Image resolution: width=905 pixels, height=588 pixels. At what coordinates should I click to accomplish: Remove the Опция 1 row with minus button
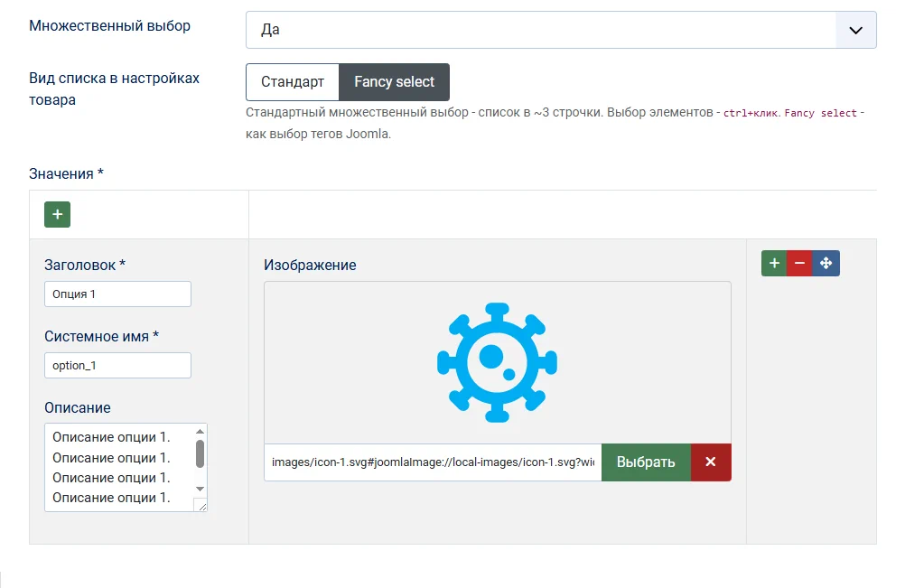[799, 264]
